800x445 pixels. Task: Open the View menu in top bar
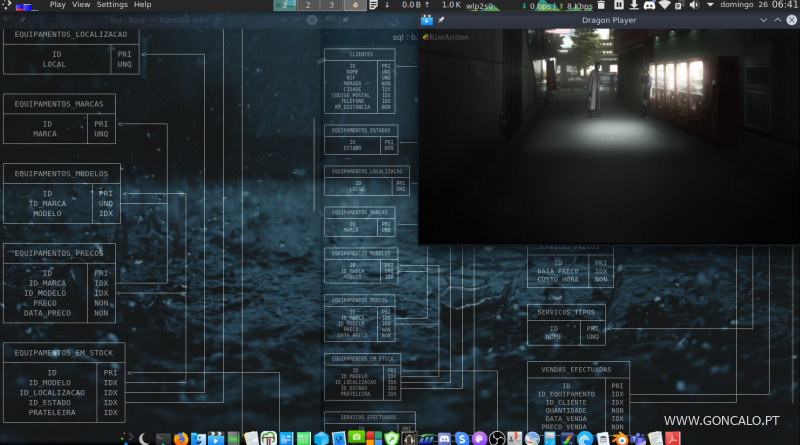(x=82, y=5)
